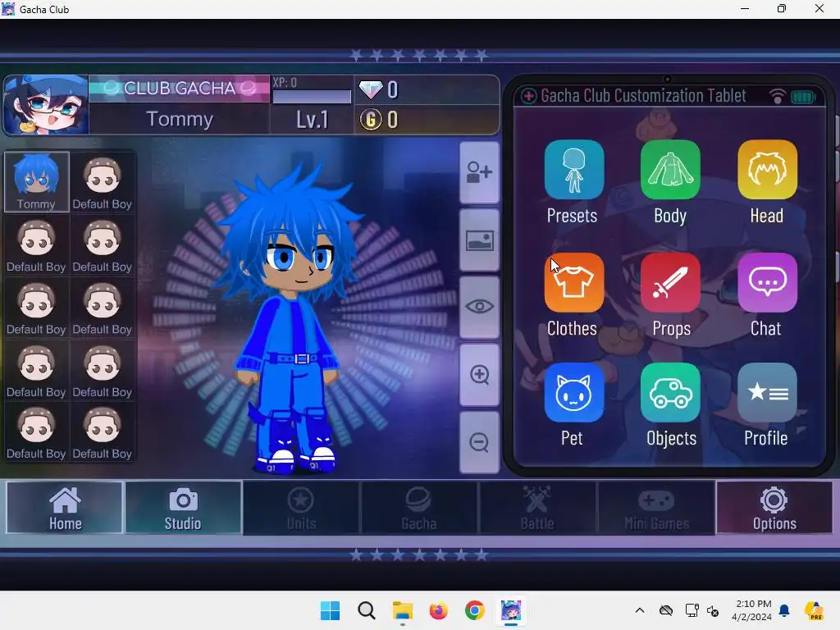This screenshot has height=630, width=840.
Task: Toggle the eye visibility button
Action: tap(479, 307)
